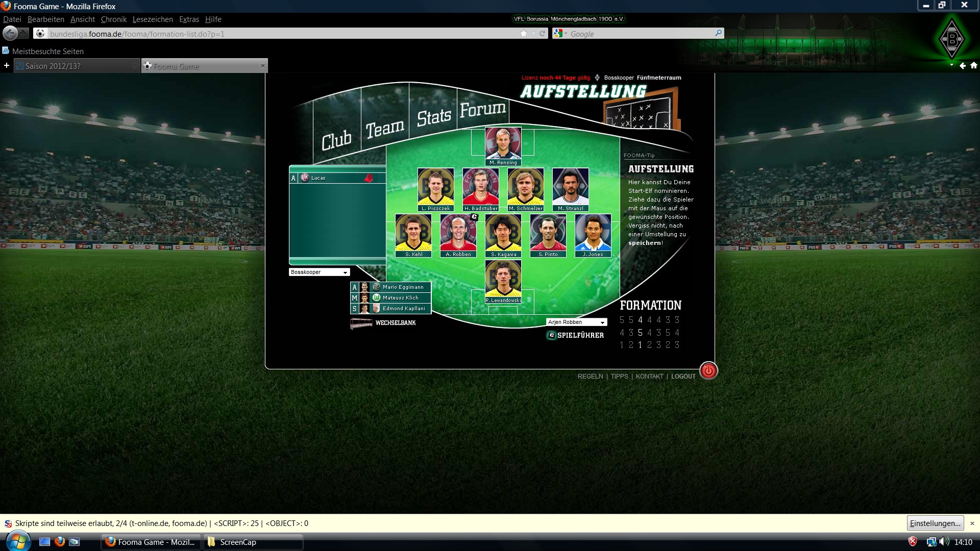
Task: Open the Chronik menu
Action: pos(113,19)
